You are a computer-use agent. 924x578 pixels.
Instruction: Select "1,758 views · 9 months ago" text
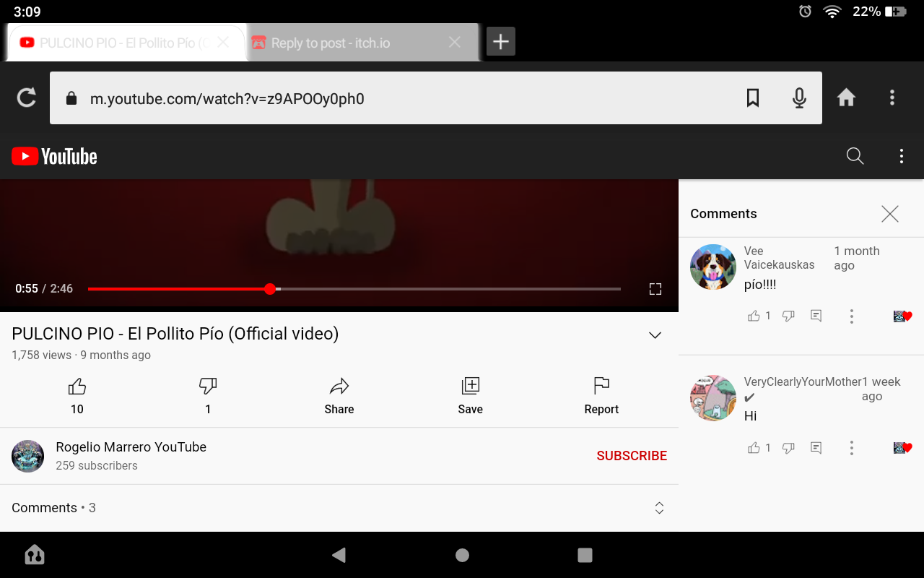coord(82,355)
